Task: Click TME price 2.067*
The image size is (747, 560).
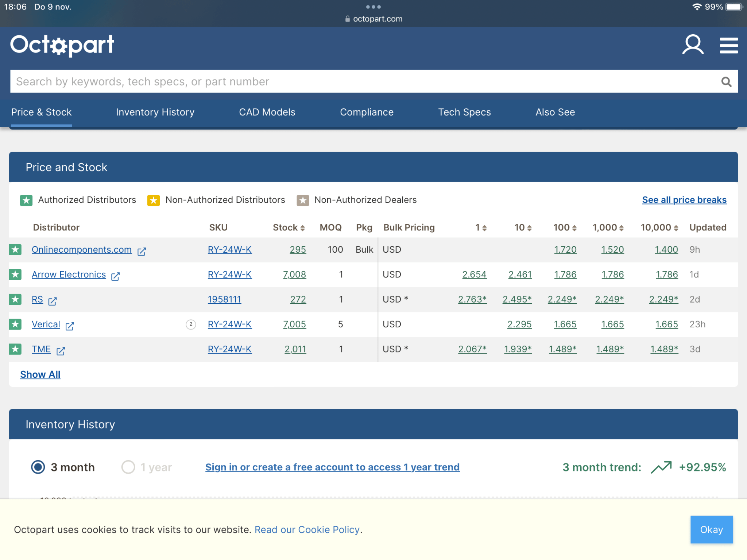Action: tap(472, 349)
